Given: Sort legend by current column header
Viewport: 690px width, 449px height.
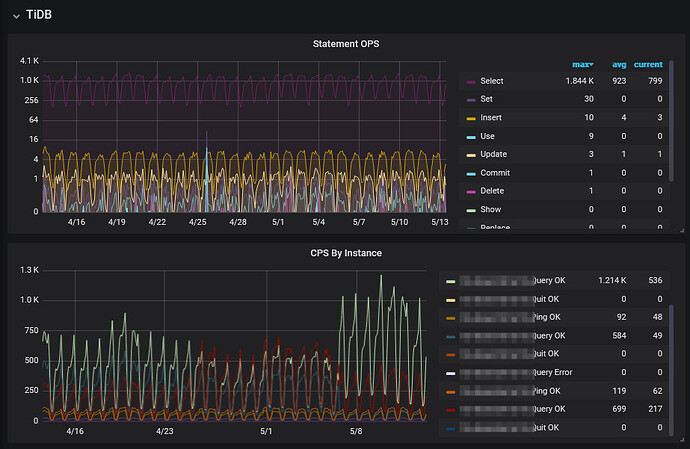Looking at the screenshot, I should point(648,64).
